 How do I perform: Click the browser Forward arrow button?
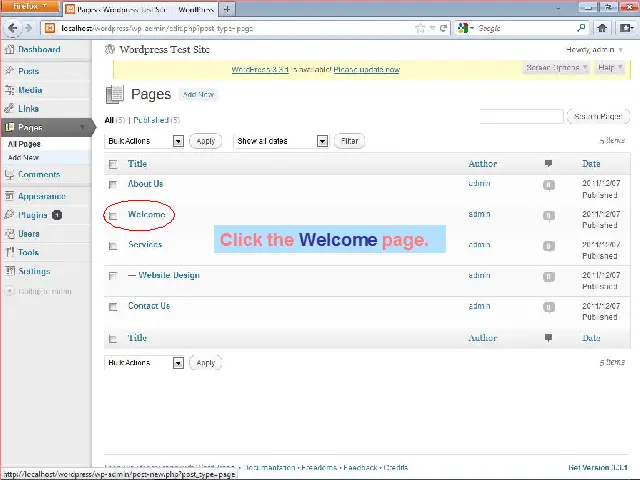pos(28,28)
